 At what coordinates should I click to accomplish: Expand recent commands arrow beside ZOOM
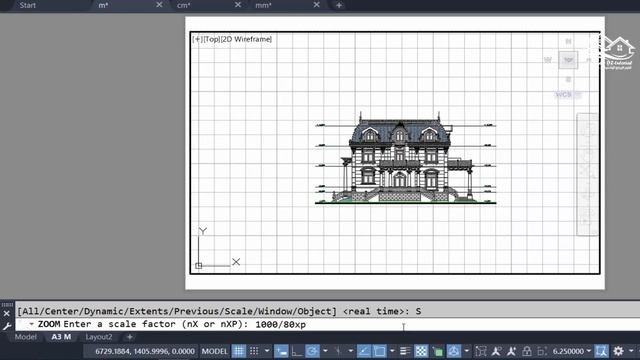[31, 324]
